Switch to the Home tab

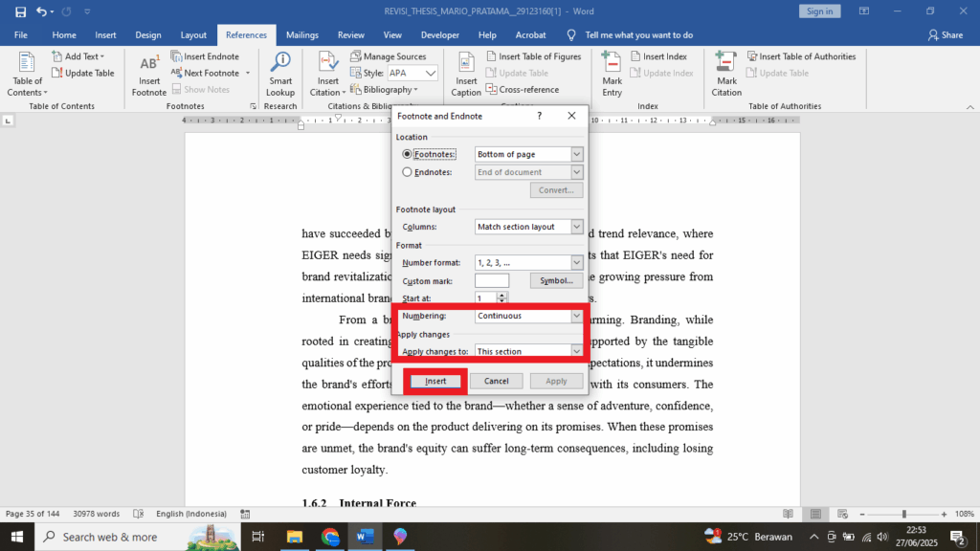[64, 35]
